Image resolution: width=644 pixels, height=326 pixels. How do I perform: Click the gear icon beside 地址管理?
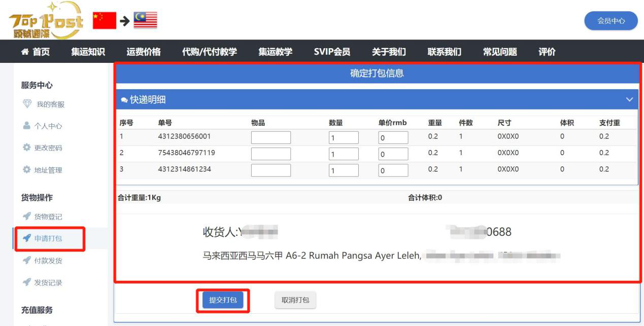(x=27, y=170)
